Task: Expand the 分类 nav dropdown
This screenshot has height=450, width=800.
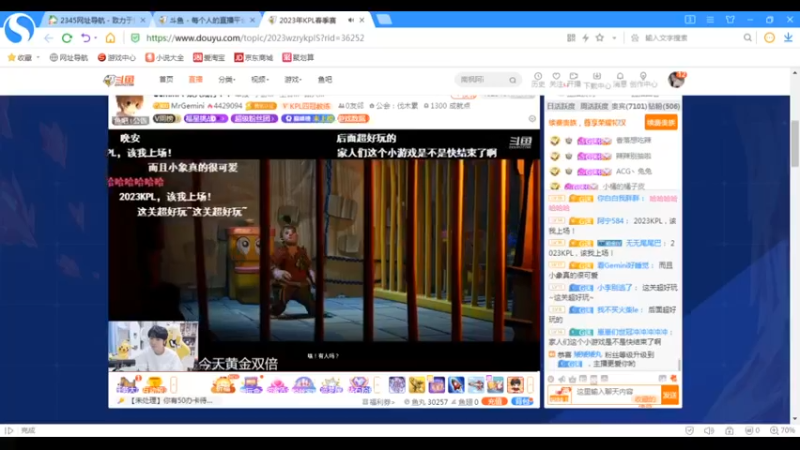Action: (227, 80)
